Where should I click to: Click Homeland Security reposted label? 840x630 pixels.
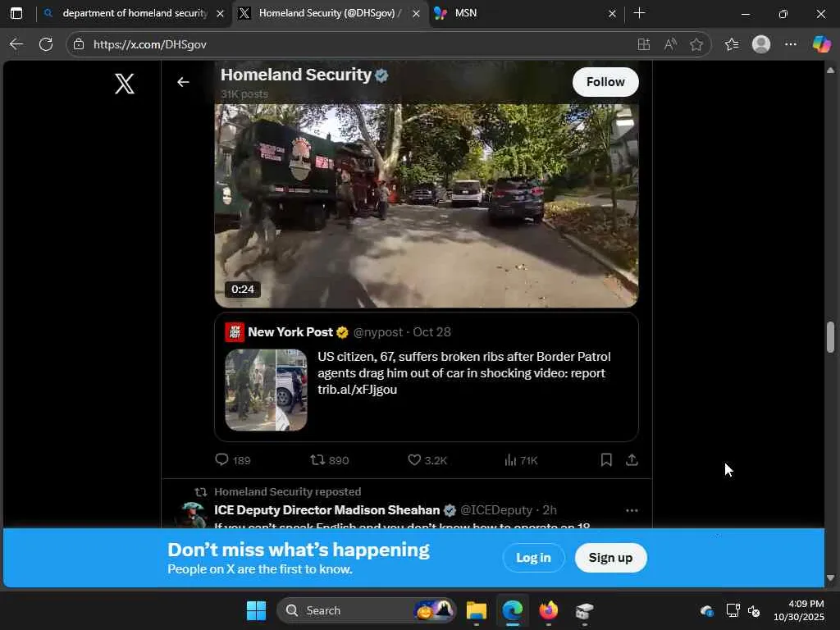tap(288, 492)
